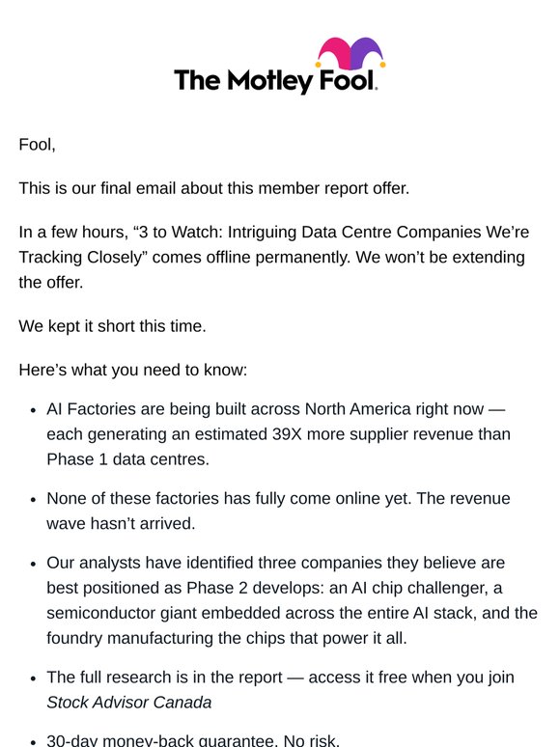Click the "foundry manufacturing the chips" line

pyautogui.click(x=227, y=638)
